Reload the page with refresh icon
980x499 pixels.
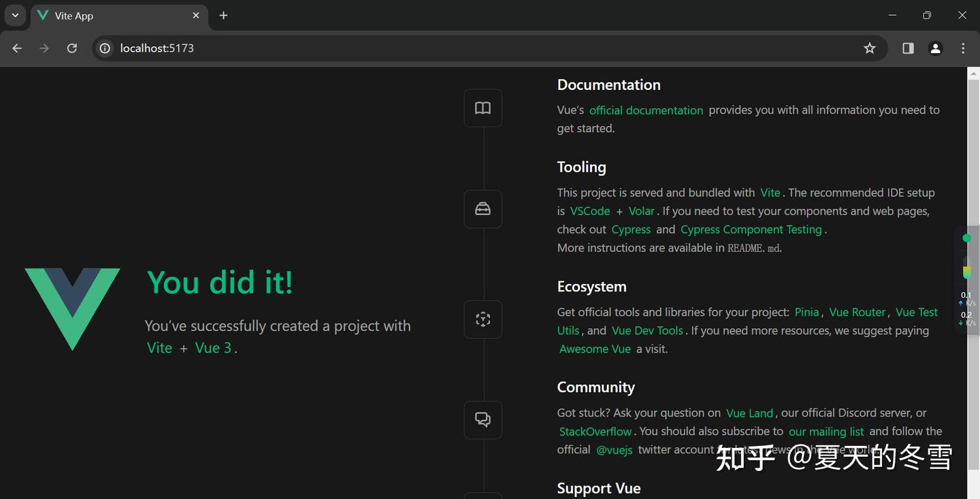[71, 48]
